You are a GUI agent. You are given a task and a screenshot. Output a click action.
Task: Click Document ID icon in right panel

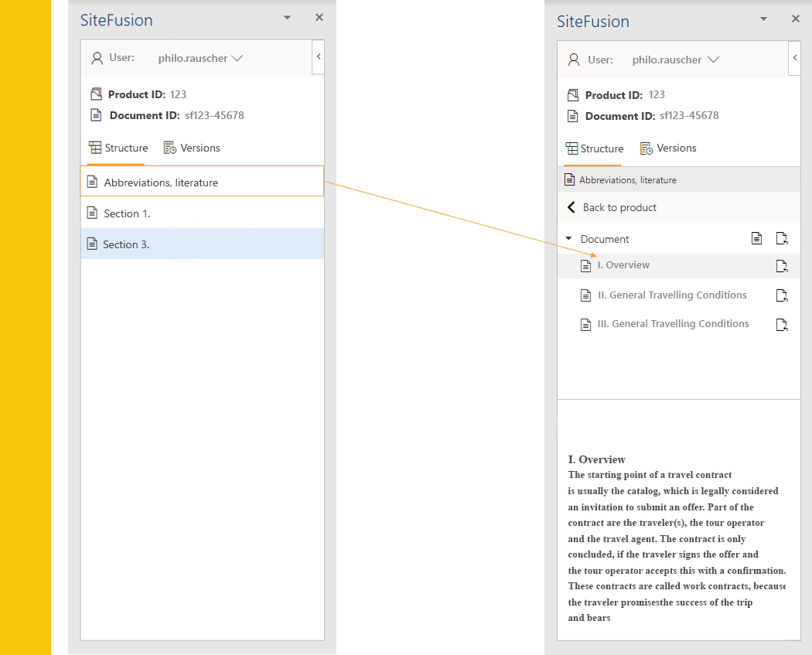coord(573,116)
